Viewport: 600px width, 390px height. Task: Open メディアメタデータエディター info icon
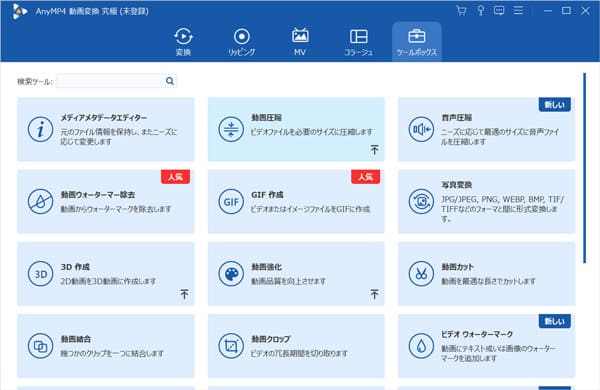tap(40, 129)
